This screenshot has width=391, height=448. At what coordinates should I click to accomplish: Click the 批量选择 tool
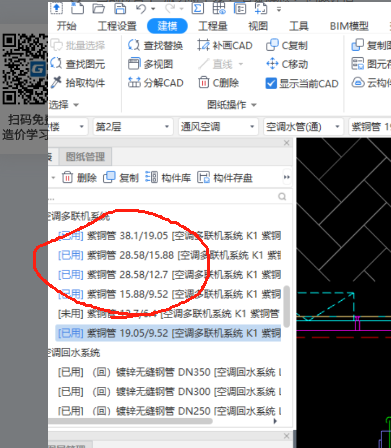(78, 45)
